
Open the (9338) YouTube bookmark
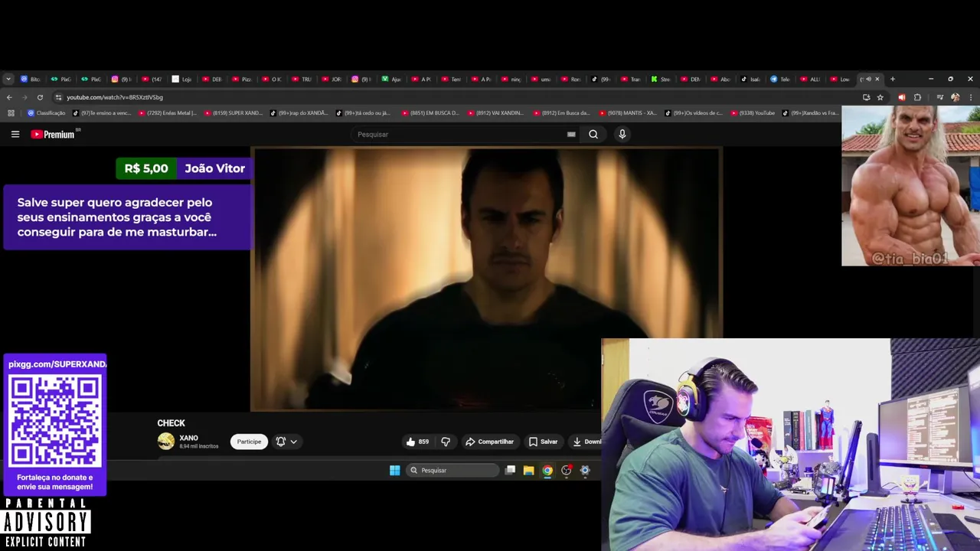click(753, 113)
